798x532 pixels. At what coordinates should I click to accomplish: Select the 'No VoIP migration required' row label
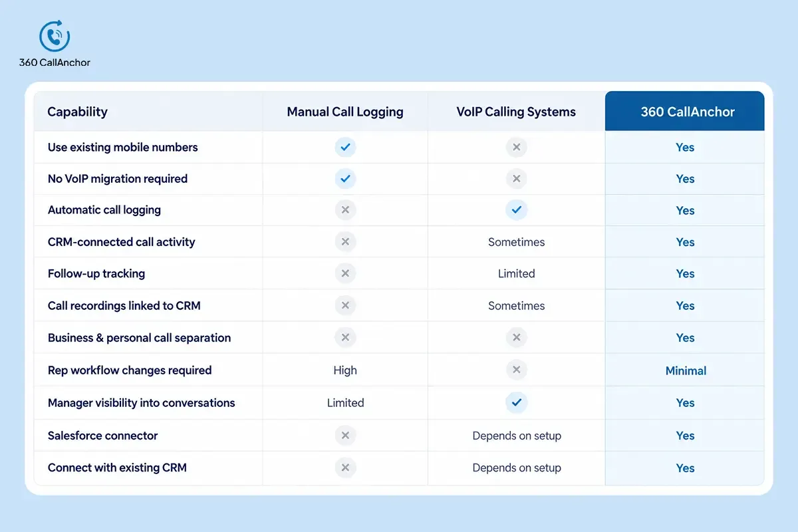point(118,178)
